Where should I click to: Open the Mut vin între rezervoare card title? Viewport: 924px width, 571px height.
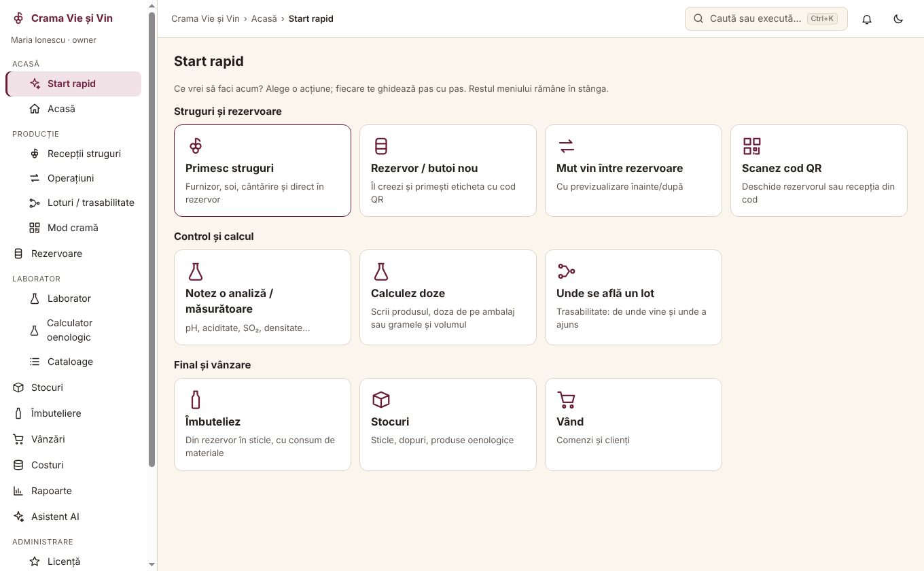620,168
